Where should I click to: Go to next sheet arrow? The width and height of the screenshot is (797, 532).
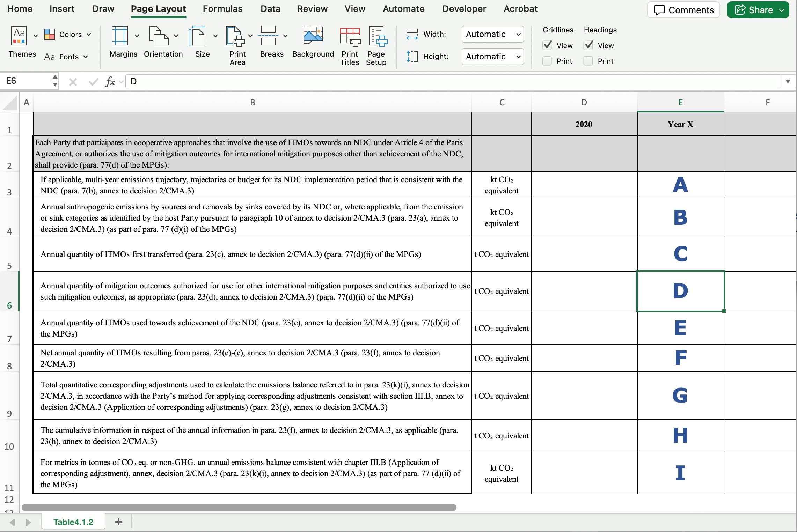coord(28,522)
